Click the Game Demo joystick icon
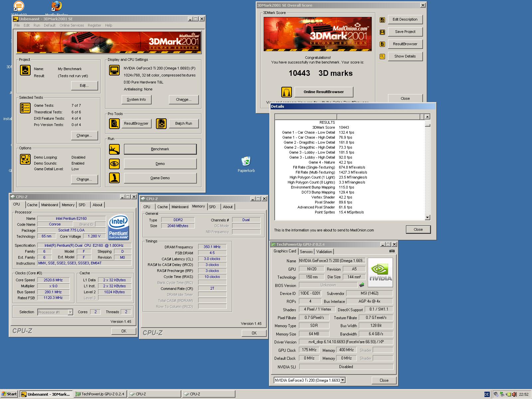The width and height of the screenshot is (532, 399). (114, 178)
